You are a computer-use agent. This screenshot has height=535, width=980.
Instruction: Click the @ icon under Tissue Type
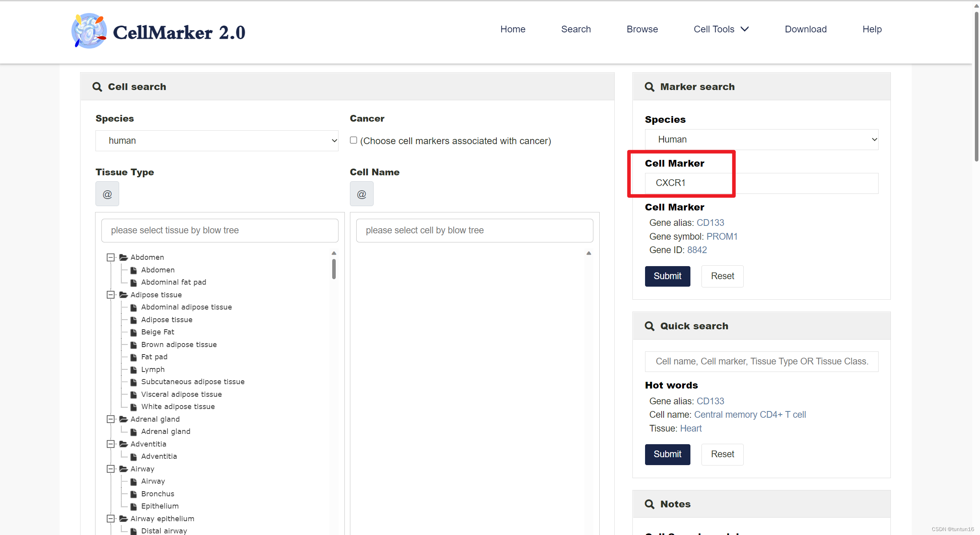pos(107,194)
